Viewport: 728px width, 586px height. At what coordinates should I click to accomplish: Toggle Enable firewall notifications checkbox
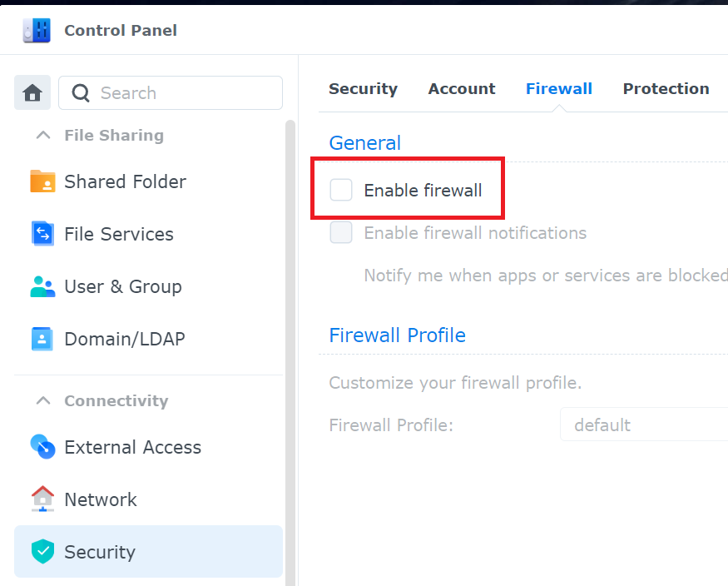tap(341, 233)
